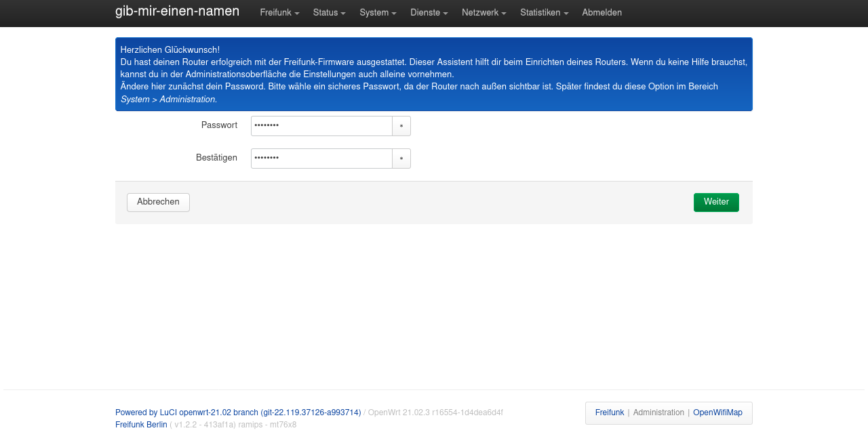Reveal the Passwort field contents

(401, 126)
